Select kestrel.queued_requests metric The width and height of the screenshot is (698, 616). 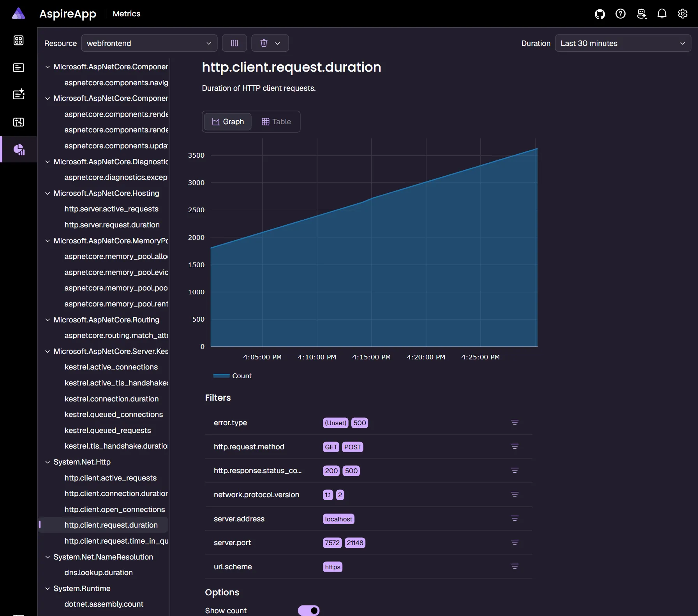point(108,431)
